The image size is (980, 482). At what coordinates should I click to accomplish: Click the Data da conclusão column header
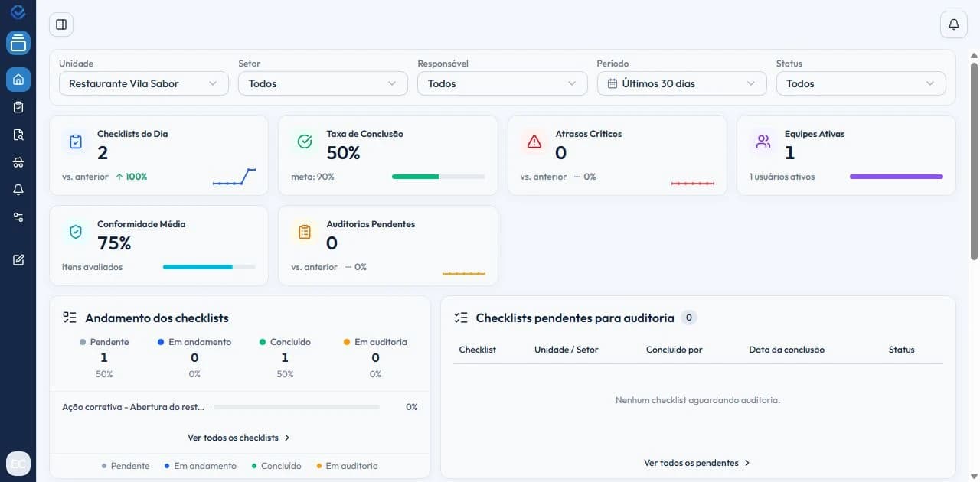pos(787,350)
